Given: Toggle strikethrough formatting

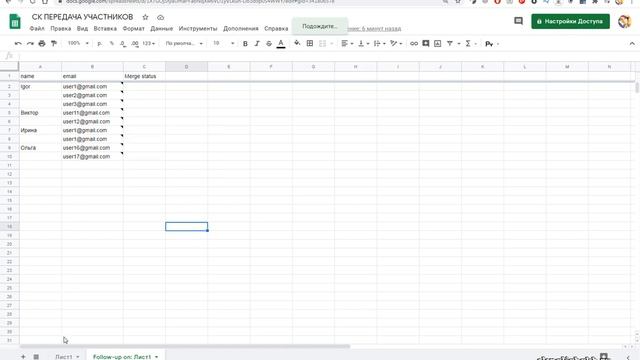Looking at the screenshot, I should click(269, 44).
